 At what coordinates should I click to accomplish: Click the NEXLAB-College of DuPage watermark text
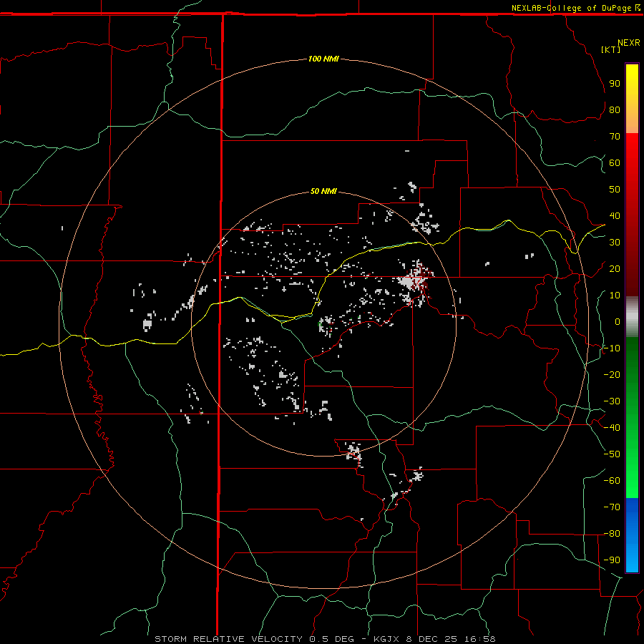point(572,8)
